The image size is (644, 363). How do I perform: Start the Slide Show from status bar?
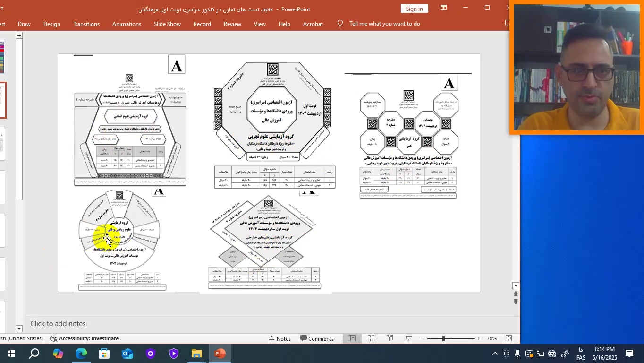[409, 338]
